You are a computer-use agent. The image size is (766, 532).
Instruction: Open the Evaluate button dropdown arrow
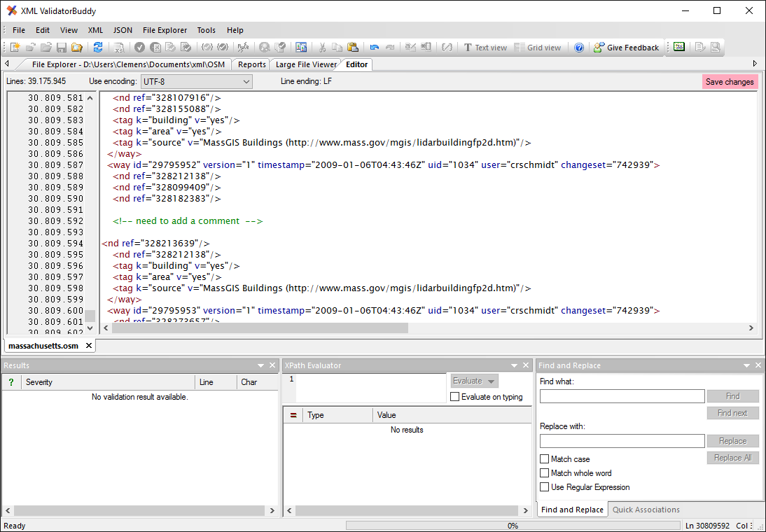point(492,381)
